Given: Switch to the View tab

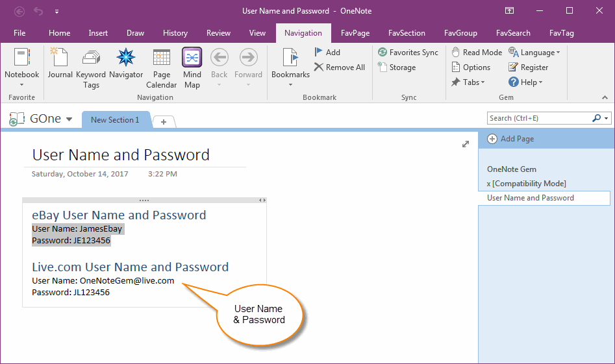Looking at the screenshot, I should [257, 33].
